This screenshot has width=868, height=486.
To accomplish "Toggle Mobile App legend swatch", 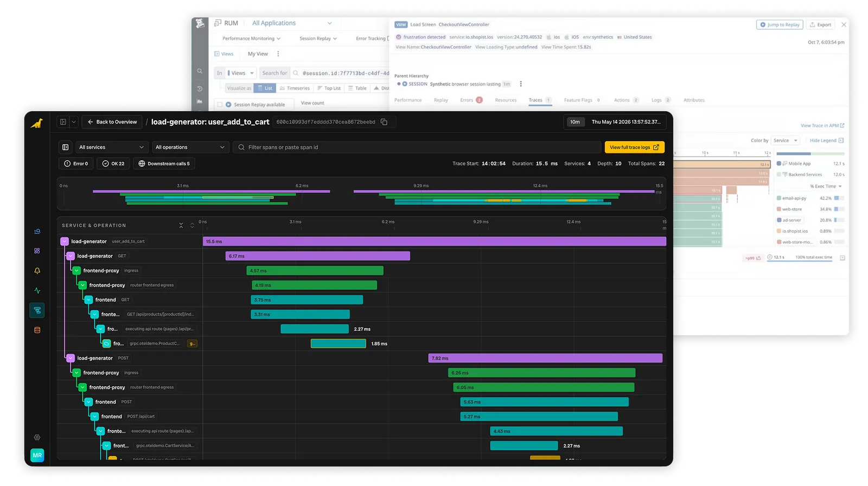I will pos(779,163).
